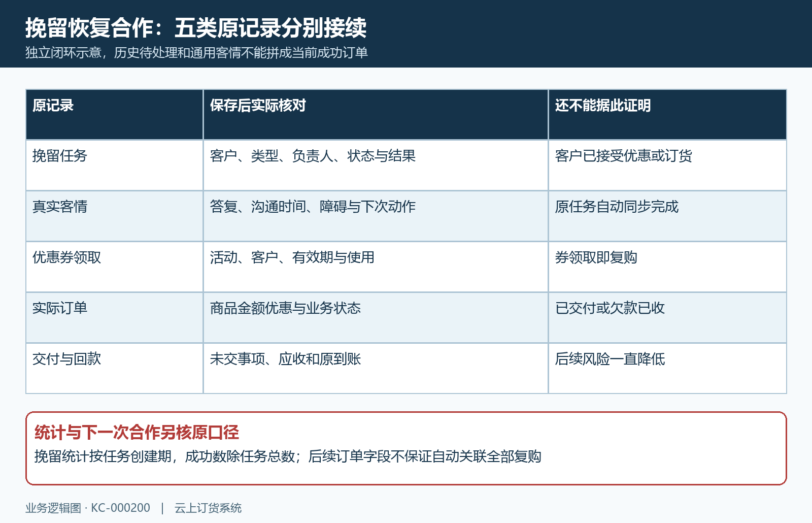The image size is (812, 523).
Task: Click cell 已交付或欠款已收
Action: pyautogui.click(x=667, y=318)
